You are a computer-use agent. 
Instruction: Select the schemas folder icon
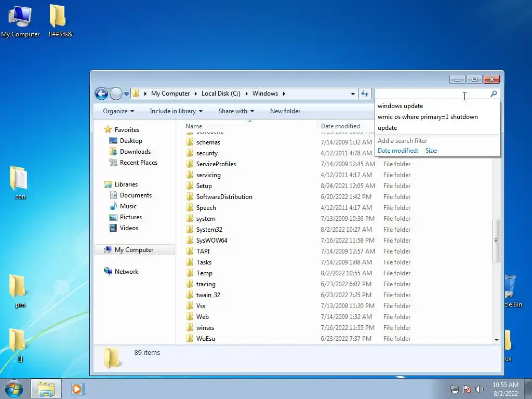click(190, 142)
